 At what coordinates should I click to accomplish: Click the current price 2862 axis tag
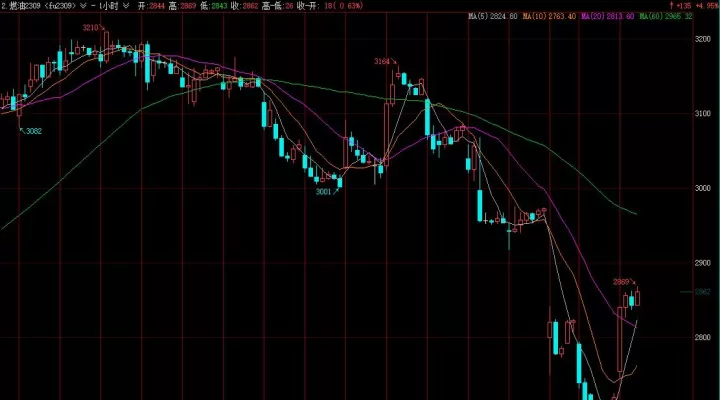703,292
